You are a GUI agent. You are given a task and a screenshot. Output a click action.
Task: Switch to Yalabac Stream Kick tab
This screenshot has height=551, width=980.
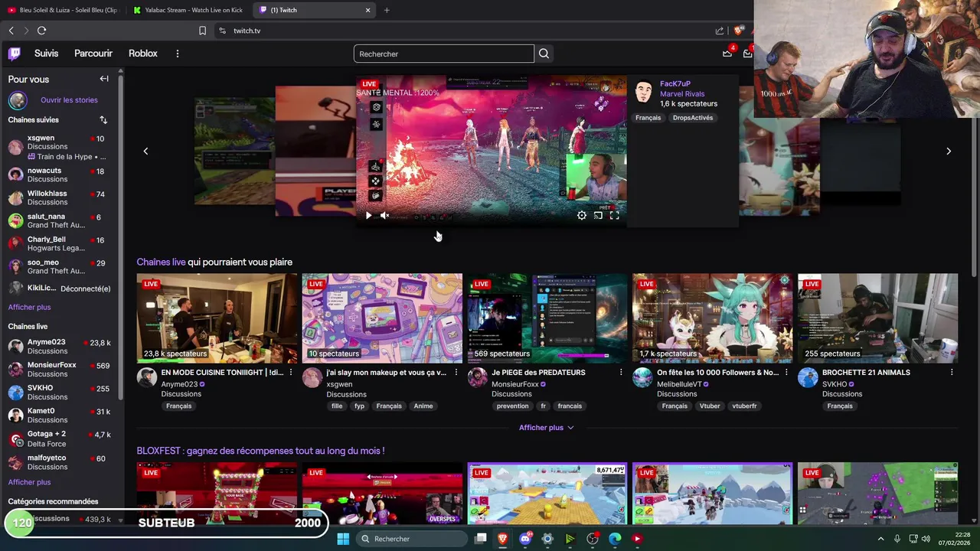coord(188,10)
